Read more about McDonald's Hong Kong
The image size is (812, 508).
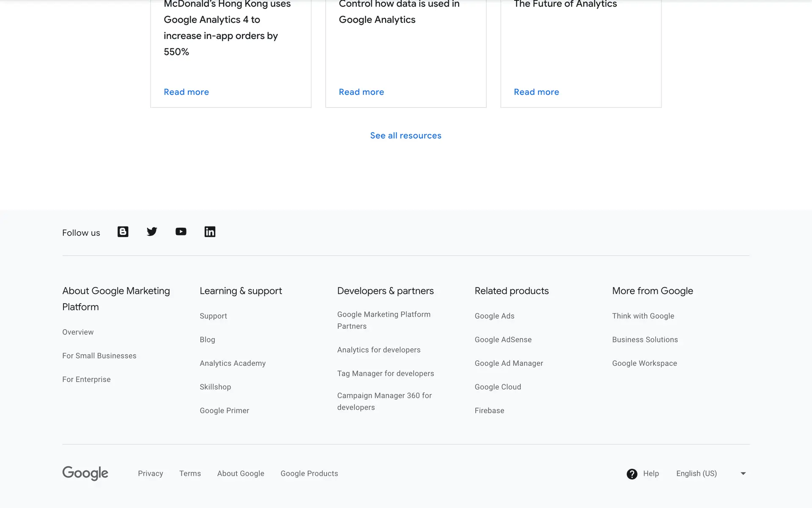coord(186,92)
